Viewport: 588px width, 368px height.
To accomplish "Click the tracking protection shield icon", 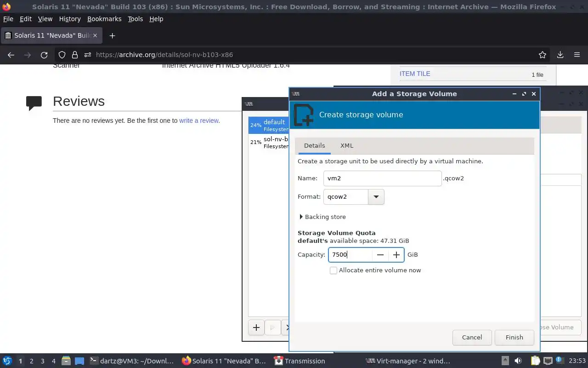I will [x=62, y=55].
